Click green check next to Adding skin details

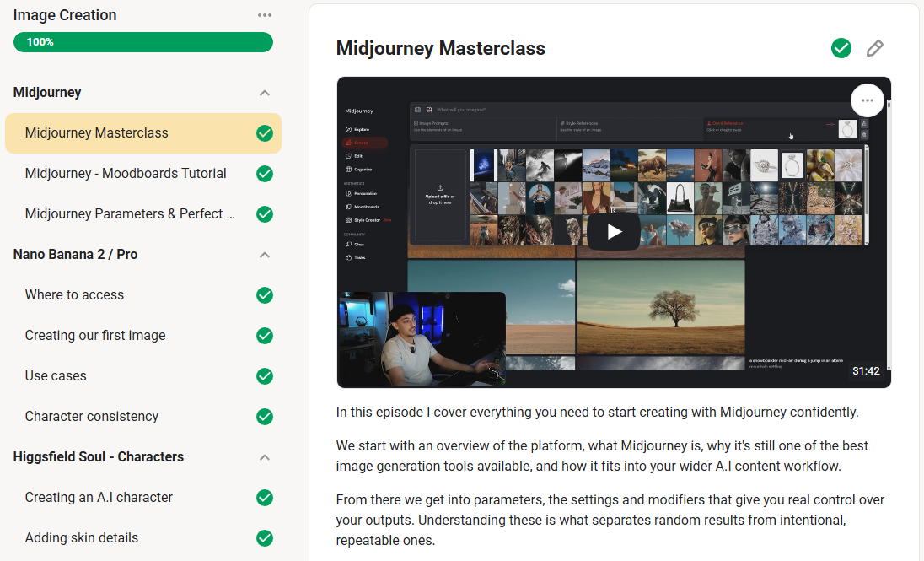[x=265, y=538]
